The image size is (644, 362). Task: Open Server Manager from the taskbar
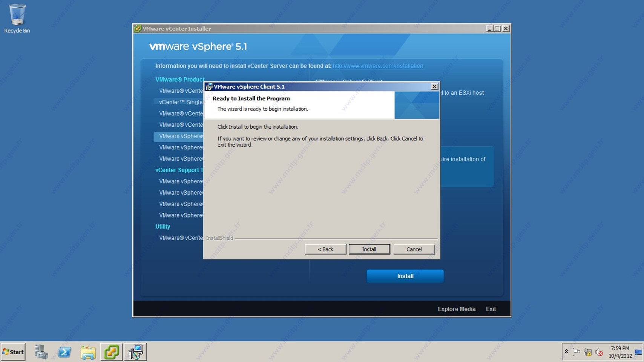pyautogui.click(x=41, y=352)
